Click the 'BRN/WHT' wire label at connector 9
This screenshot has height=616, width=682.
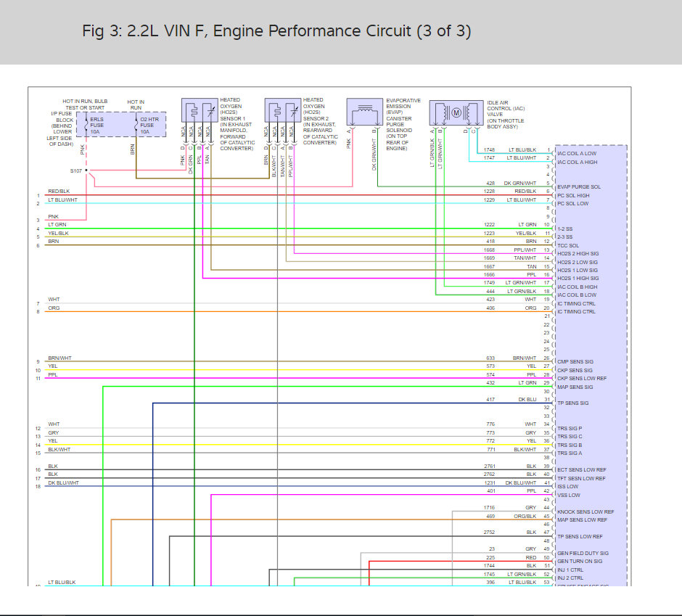(59, 358)
